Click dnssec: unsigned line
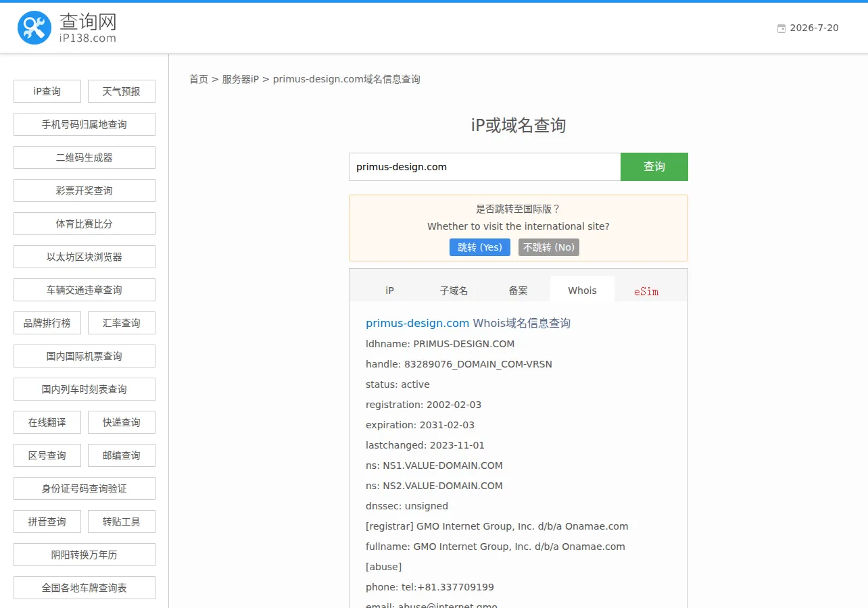Viewport: 868px width, 608px height. [x=407, y=506]
